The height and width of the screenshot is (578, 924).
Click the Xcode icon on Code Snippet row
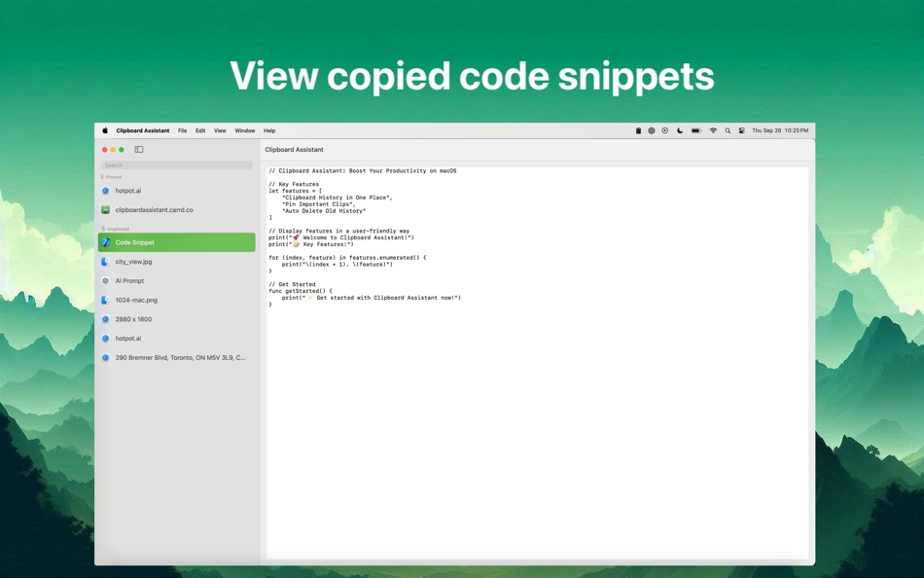point(105,242)
